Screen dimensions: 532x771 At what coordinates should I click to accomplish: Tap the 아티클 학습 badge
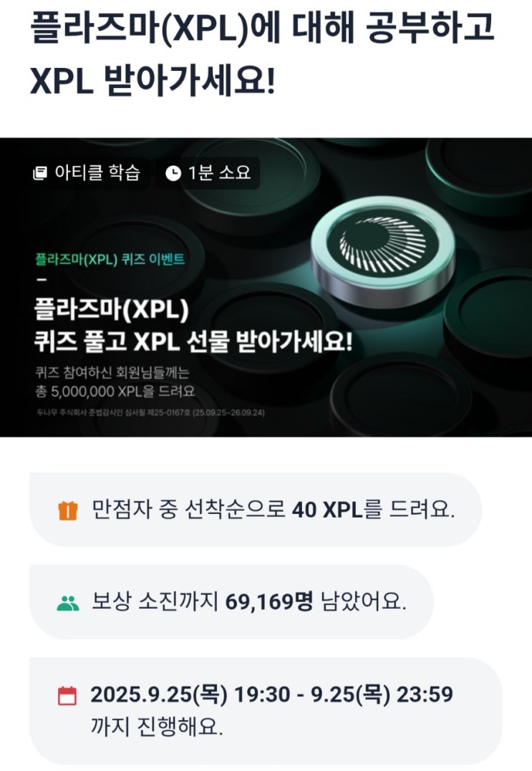coord(87,173)
